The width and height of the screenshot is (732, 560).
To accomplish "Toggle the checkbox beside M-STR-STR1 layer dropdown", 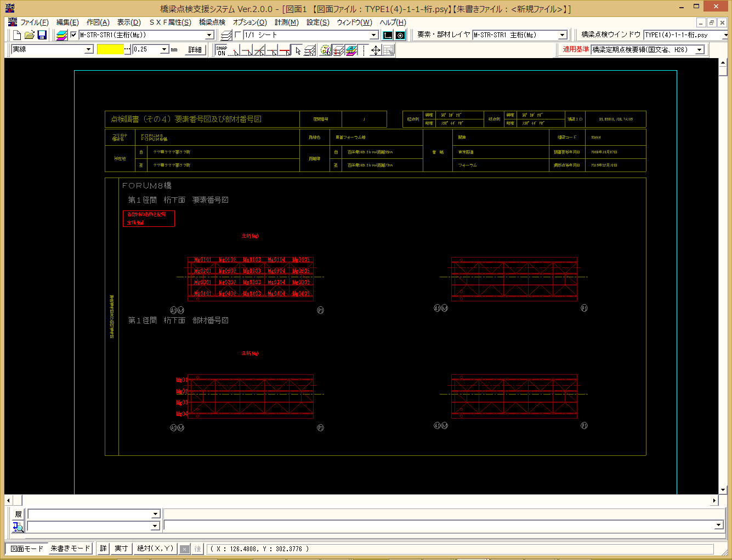I will coord(73,35).
